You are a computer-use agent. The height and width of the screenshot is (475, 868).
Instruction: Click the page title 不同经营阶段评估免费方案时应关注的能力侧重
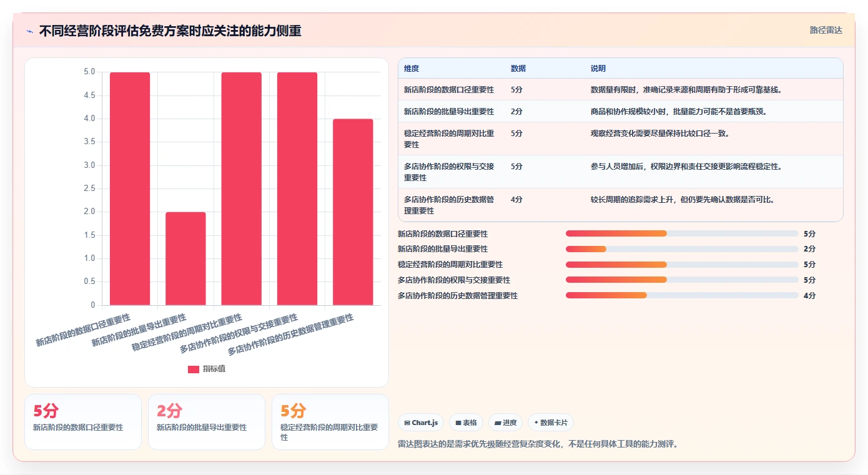(170, 31)
